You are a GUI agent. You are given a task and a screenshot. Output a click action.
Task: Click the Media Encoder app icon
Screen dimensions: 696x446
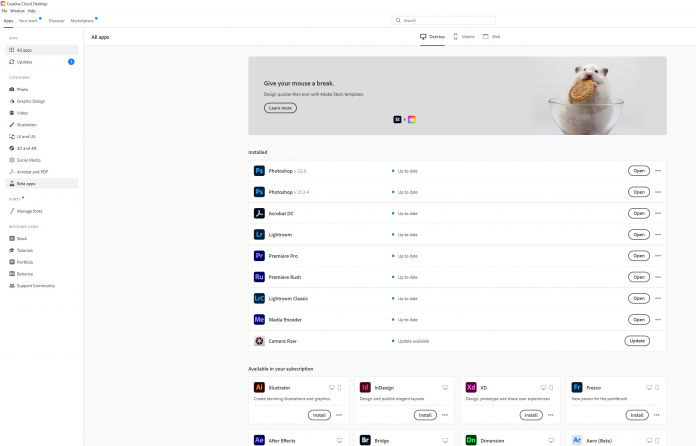pyautogui.click(x=259, y=320)
